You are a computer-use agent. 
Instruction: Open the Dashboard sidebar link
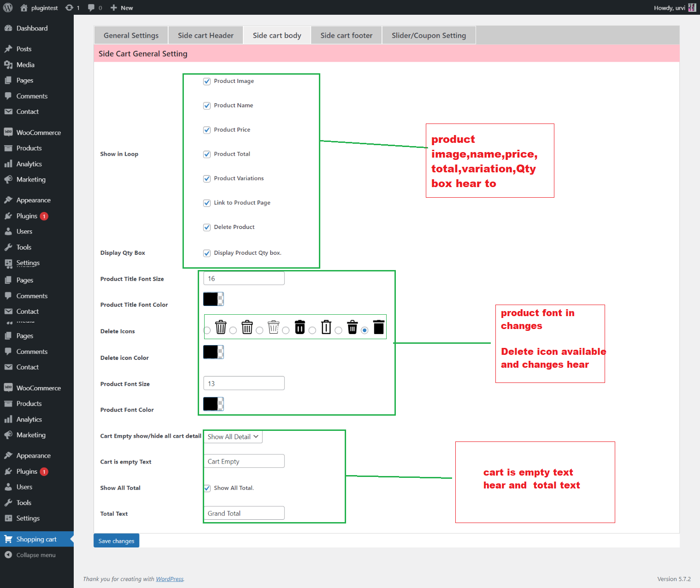click(32, 28)
